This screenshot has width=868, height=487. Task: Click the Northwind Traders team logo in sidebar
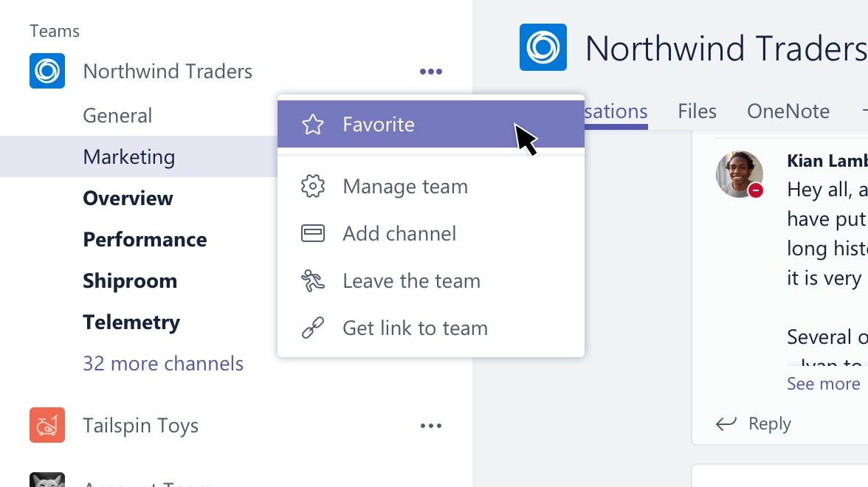pos(47,71)
